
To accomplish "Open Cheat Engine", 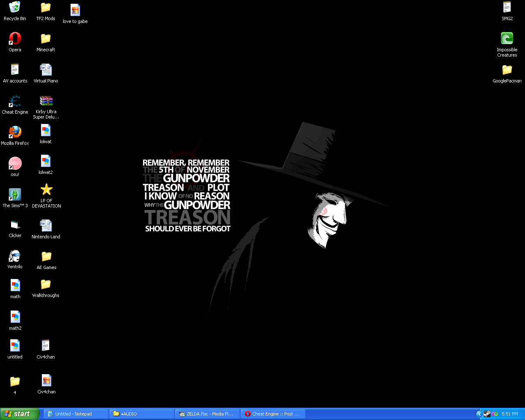I will pyautogui.click(x=15, y=102).
